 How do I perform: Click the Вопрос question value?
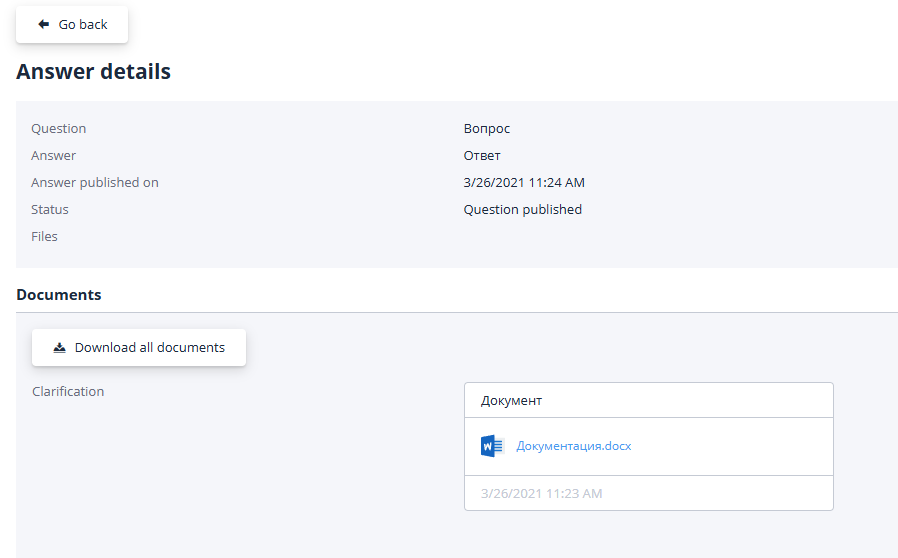click(486, 129)
